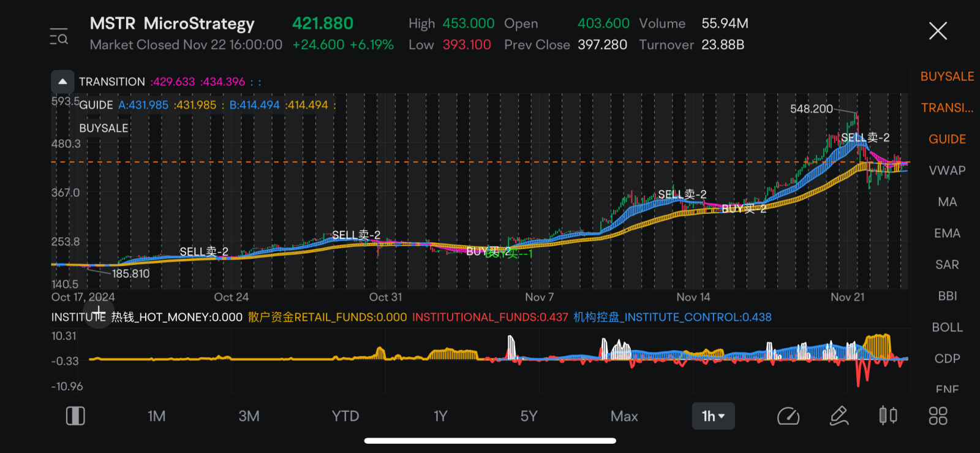This screenshot has width=980, height=453.
Task: Enable the VWAP indicator
Action: point(947,170)
